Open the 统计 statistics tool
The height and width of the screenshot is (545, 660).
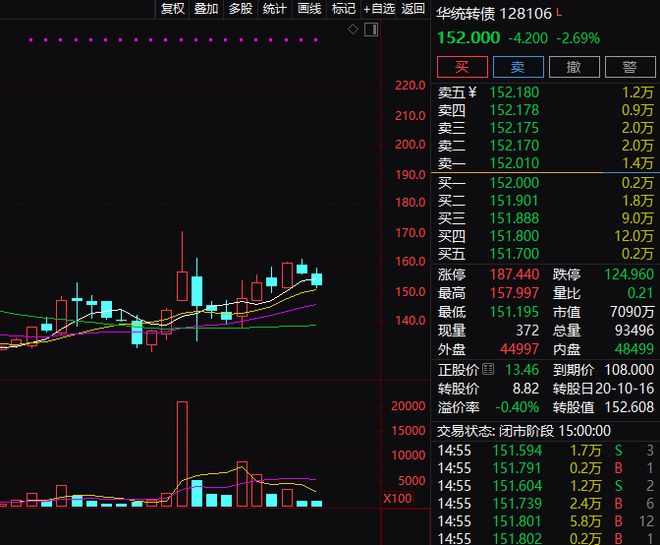click(x=274, y=8)
